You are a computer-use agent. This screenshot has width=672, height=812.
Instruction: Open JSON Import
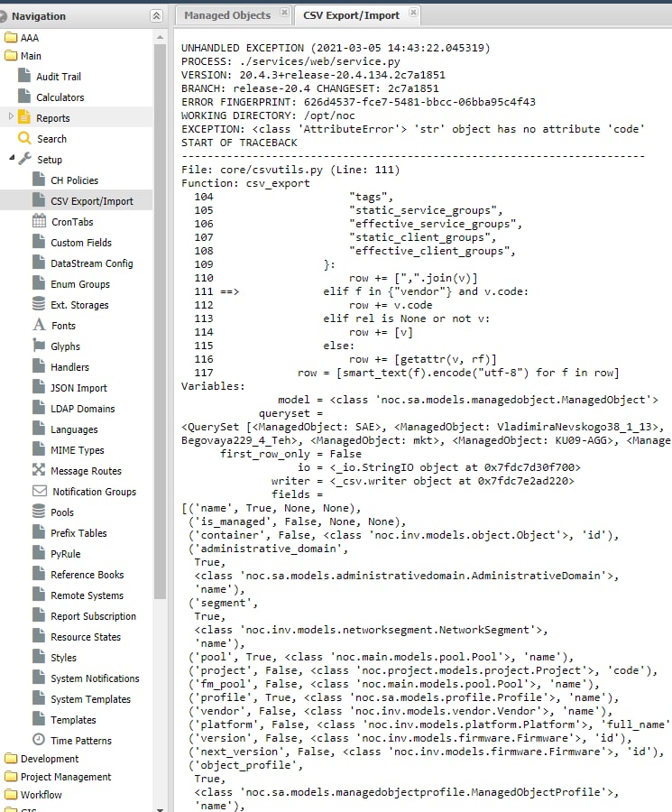click(x=78, y=388)
